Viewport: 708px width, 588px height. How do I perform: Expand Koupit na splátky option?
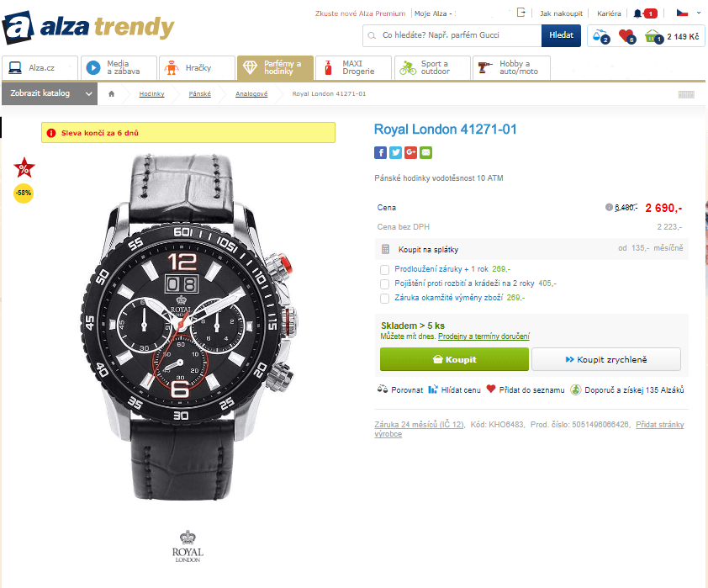tap(531, 249)
